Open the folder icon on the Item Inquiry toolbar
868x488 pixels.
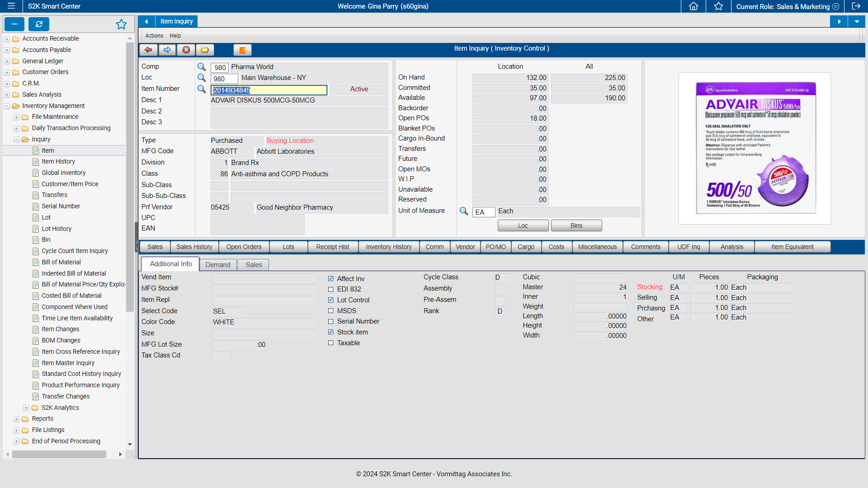pos(205,50)
